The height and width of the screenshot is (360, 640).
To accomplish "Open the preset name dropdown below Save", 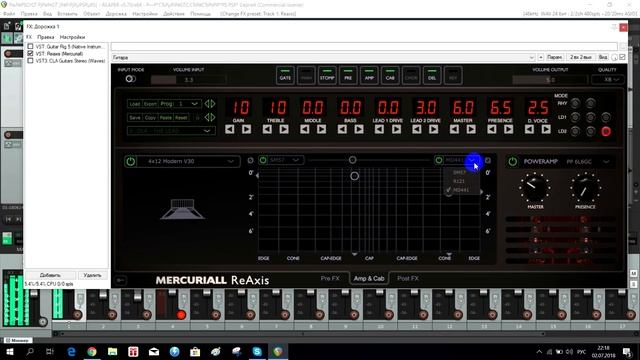I will coord(171,131).
